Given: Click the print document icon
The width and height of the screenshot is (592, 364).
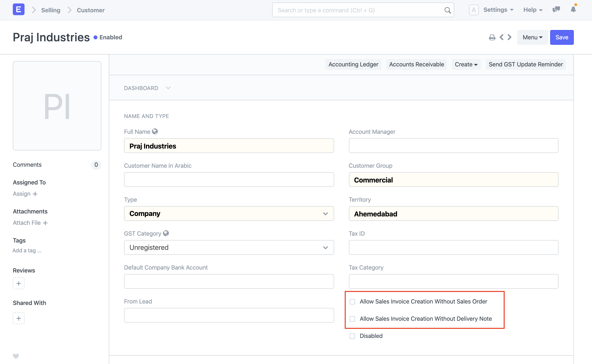Looking at the screenshot, I should click(492, 37).
